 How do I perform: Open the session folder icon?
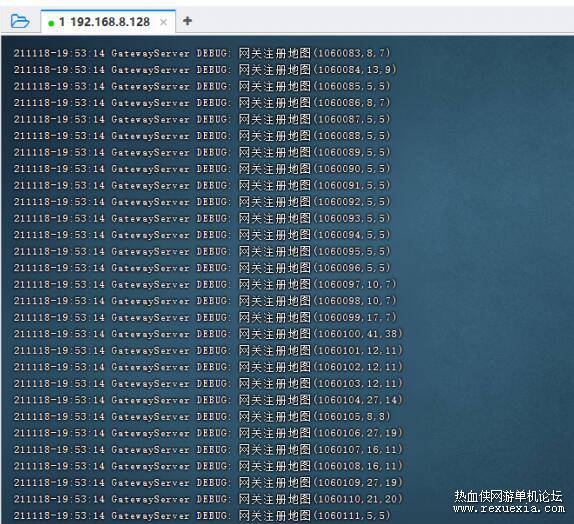(x=19, y=21)
